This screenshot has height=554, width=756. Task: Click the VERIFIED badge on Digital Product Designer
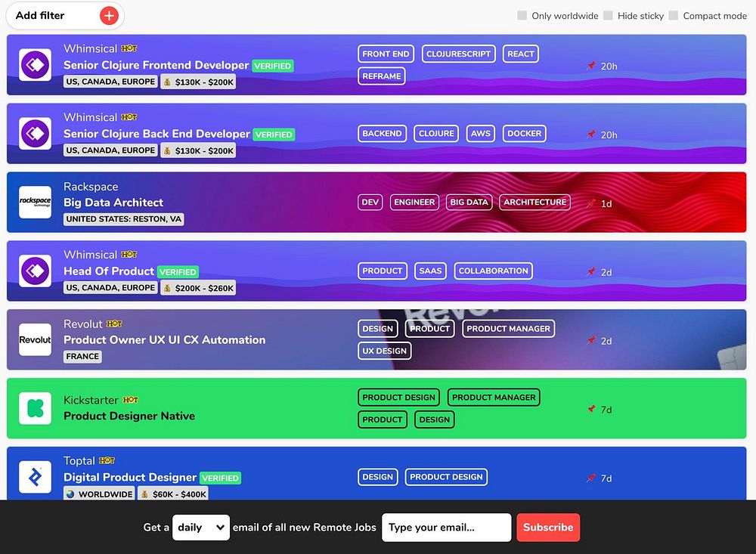(x=220, y=478)
